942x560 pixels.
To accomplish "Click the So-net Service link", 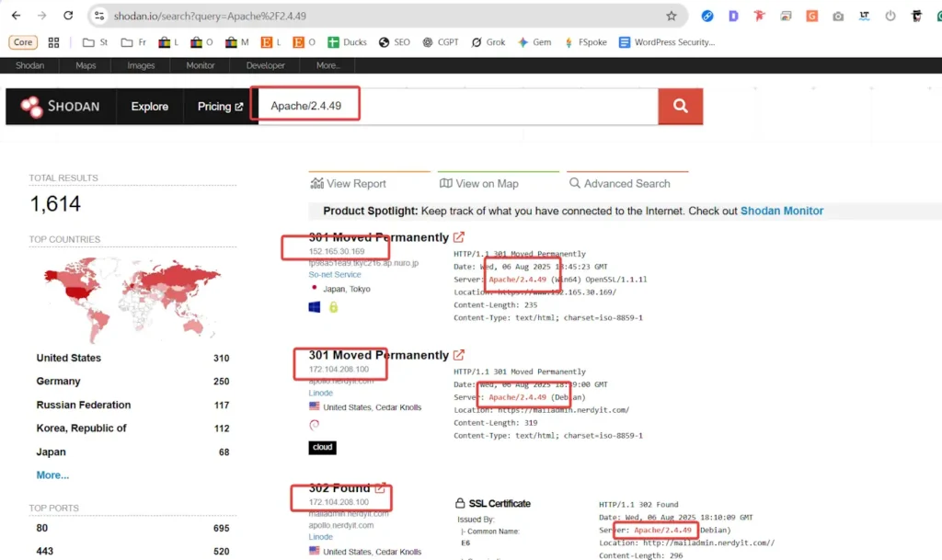I will click(335, 274).
